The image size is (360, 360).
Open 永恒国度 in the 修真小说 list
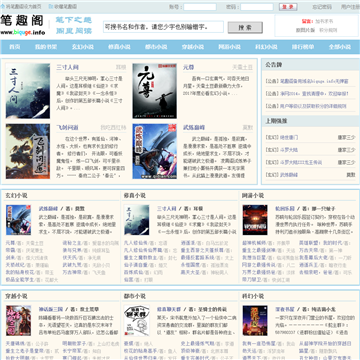coord(191,265)
